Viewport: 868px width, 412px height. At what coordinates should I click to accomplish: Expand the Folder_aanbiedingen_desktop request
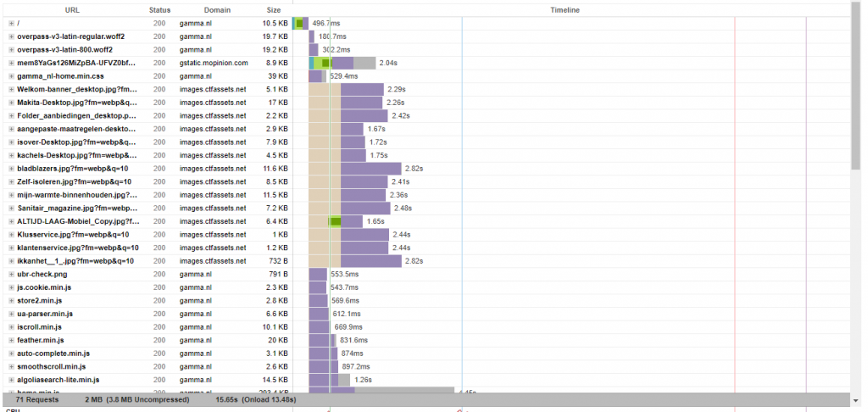point(11,116)
